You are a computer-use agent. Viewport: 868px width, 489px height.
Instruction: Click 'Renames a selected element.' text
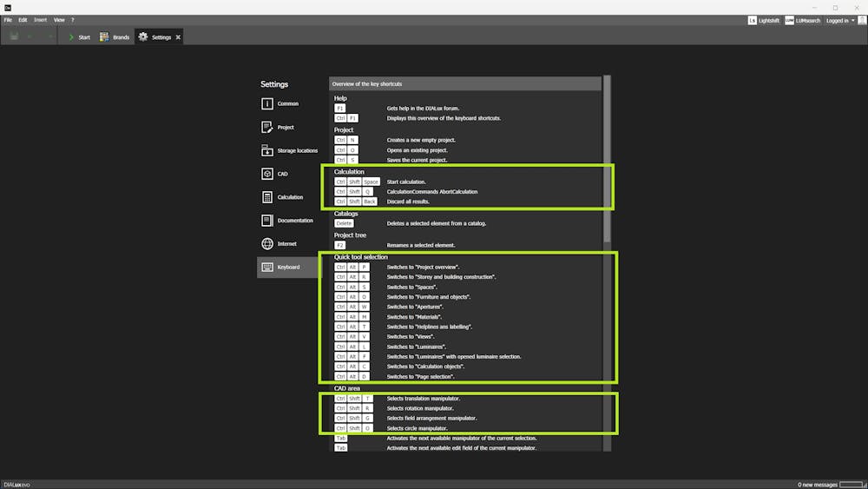pos(421,245)
